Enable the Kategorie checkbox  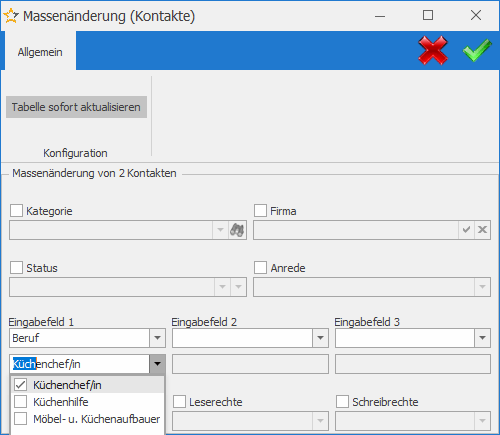tap(16, 211)
